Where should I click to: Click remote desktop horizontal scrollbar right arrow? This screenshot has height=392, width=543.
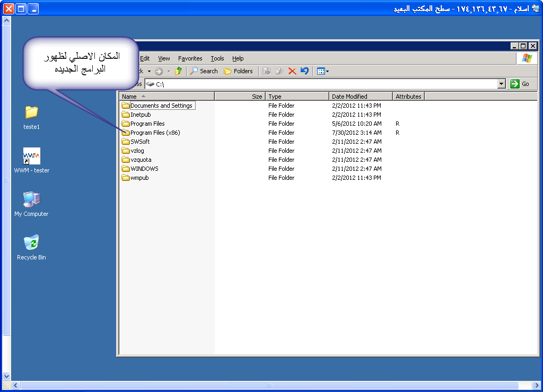point(537,385)
